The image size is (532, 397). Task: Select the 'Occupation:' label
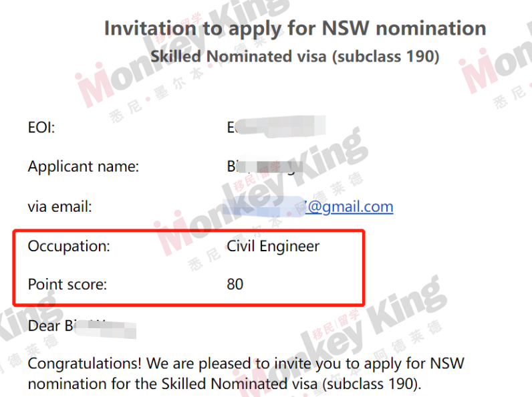coord(69,246)
